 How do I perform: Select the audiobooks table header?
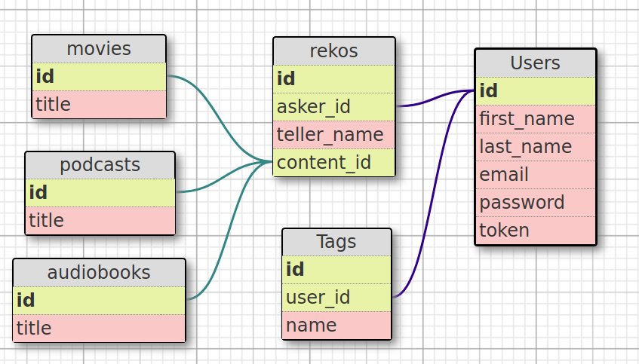point(99,273)
